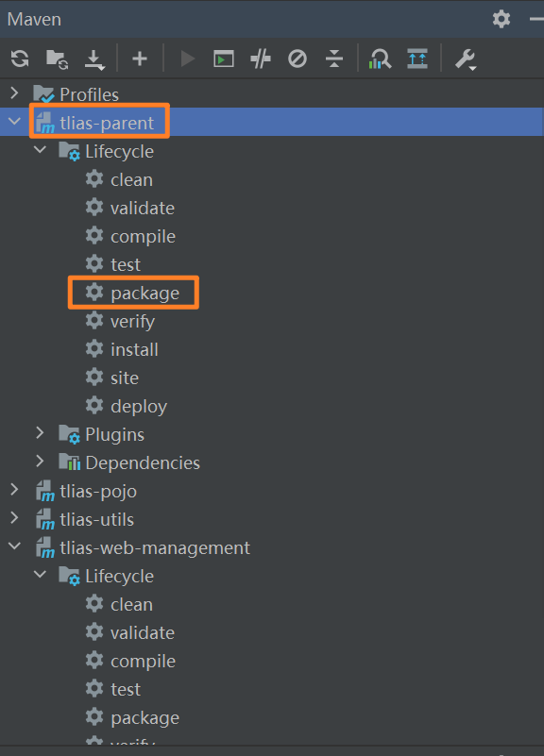Toggle Offline Mode icon
Screen dimensions: 544x756
261,59
